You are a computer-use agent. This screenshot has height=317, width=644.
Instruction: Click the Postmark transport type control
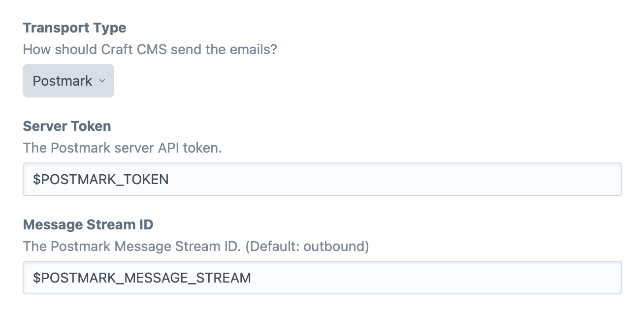click(x=68, y=80)
